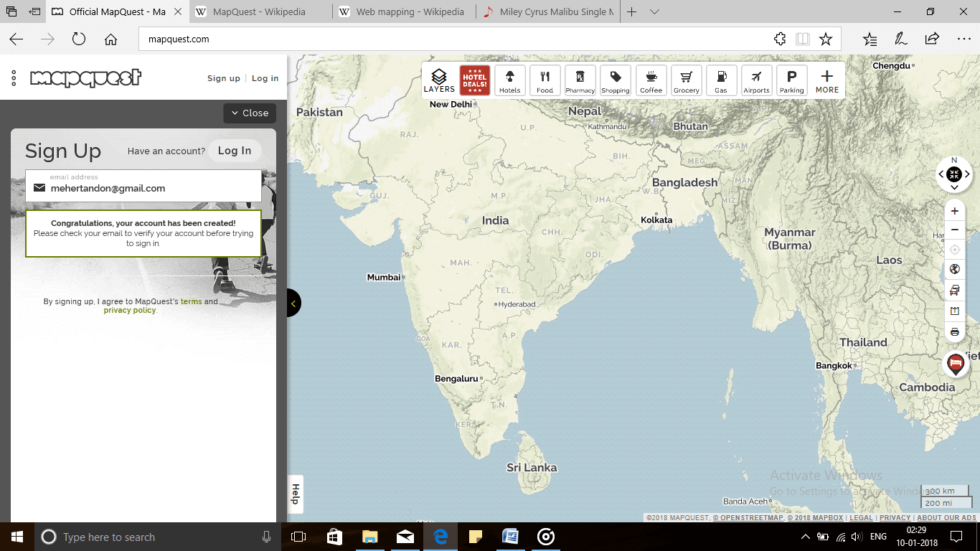Pan map down with compass arrow
The image size is (980, 551).
[x=954, y=187]
